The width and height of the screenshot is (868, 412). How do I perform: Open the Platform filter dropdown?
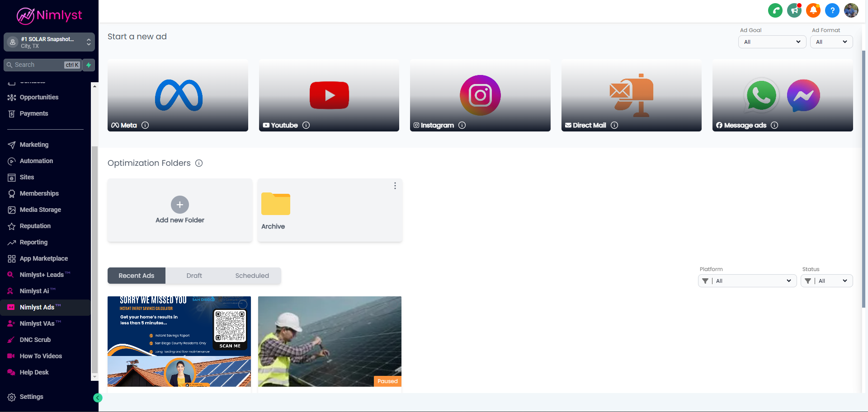pos(747,281)
